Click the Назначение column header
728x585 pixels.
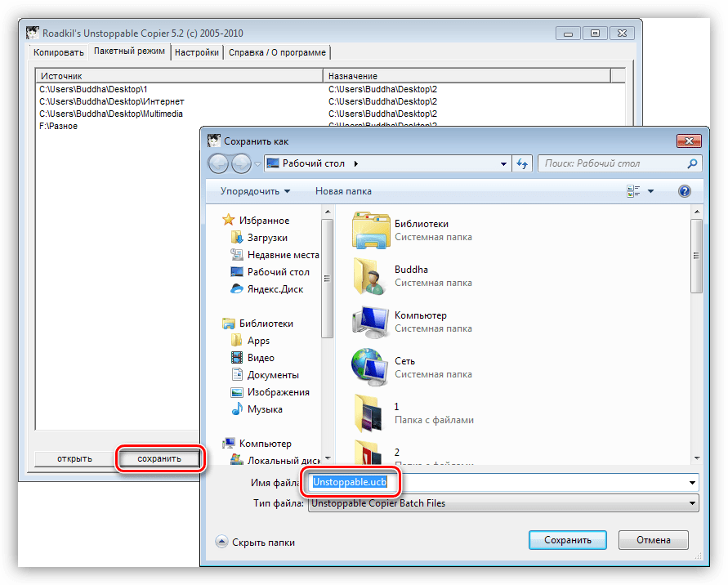pyautogui.click(x=467, y=76)
